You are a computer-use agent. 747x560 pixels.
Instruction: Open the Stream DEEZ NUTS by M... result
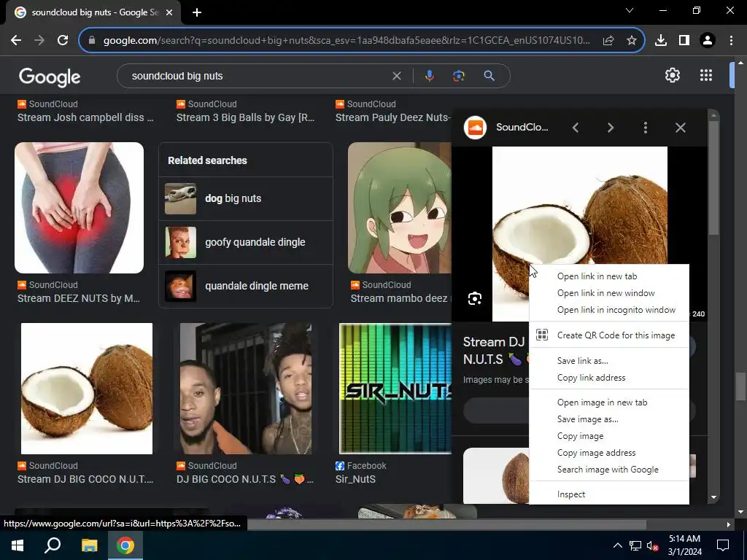79,298
